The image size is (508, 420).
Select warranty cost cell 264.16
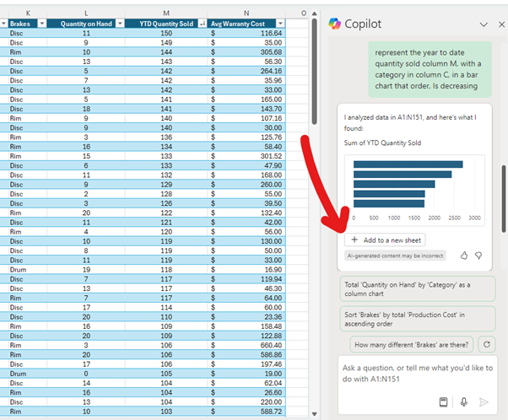coord(246,71)
